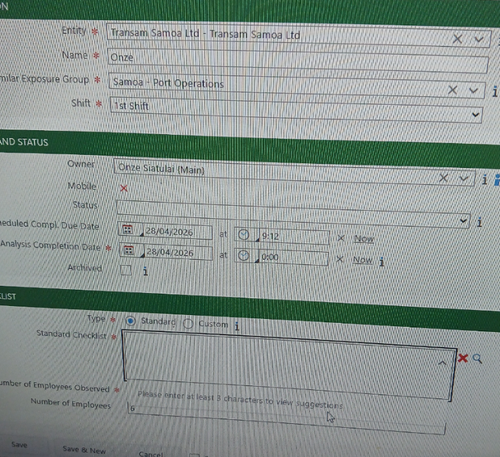Viewport: 500px width, 457px height.
Task: Clear the Scheduled Due Date time row
Action: pyautogui.click(x=341, y=238)
